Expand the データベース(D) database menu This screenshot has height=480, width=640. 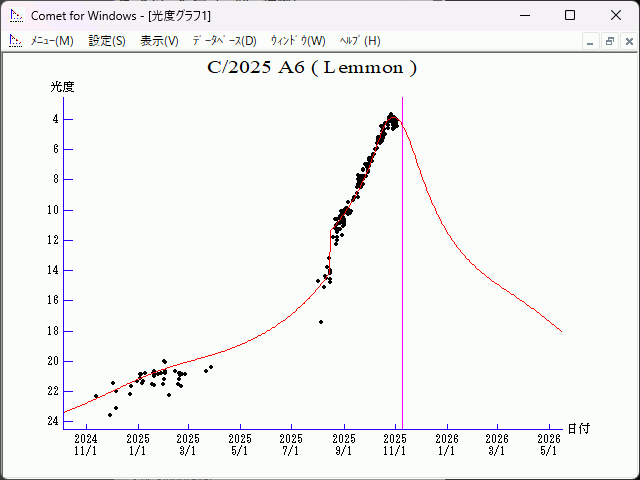pos(224,41)
